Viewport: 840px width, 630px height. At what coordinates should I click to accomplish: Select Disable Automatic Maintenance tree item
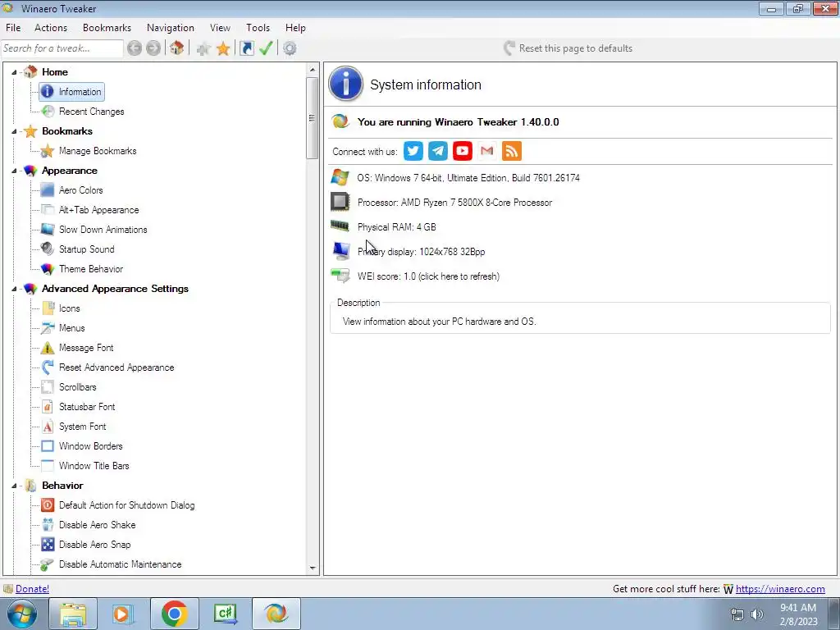(x=120, y=564)
